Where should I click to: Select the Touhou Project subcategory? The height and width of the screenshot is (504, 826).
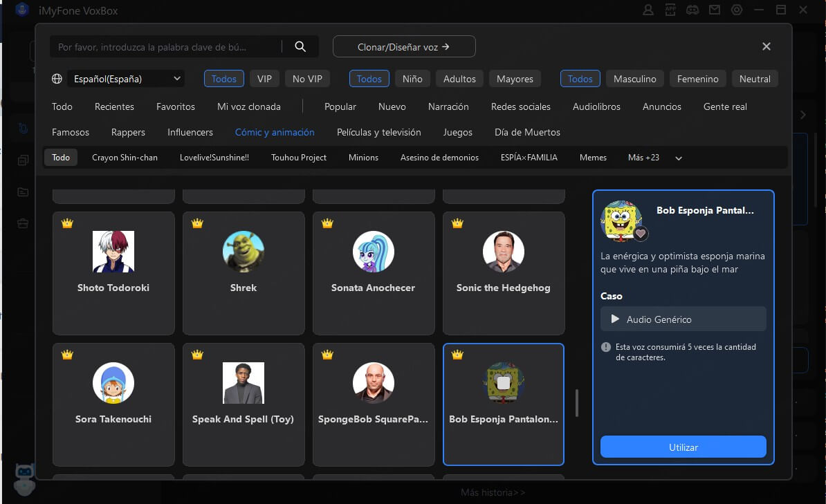point(299,158)
